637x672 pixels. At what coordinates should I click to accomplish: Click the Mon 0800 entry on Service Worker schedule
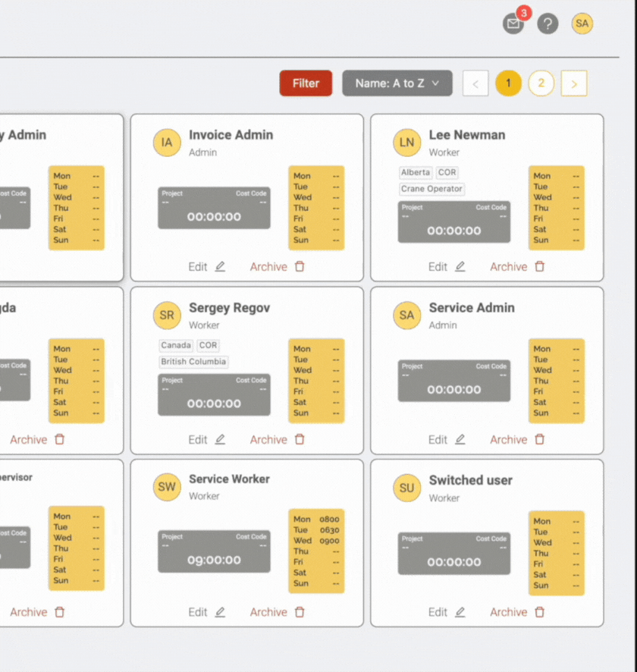[316, 519]
